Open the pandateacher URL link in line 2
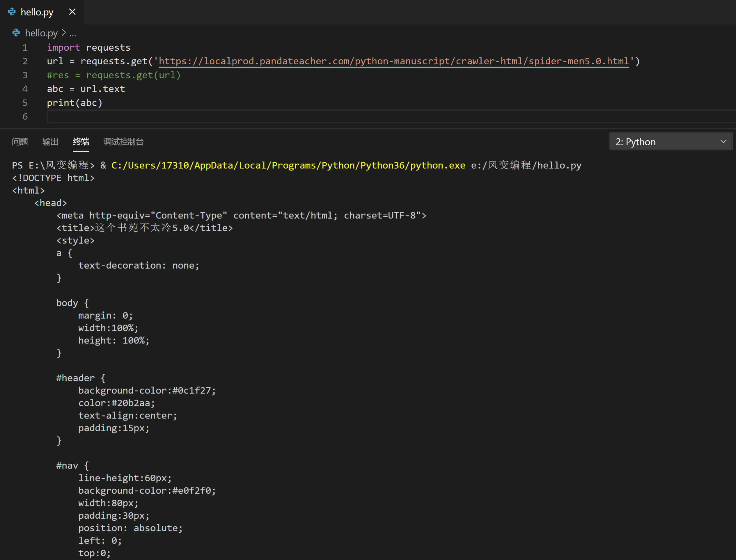The height and width of the screenshot is (560, 736). [x=394, y=61]
